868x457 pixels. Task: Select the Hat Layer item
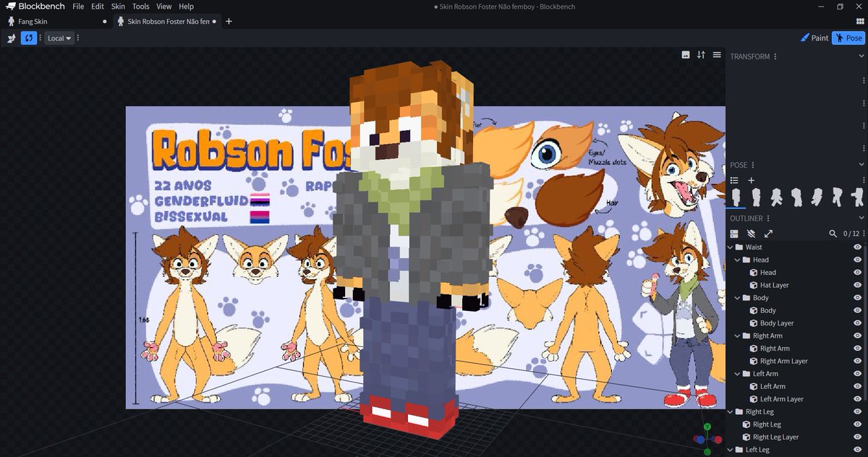coord(774,285)
